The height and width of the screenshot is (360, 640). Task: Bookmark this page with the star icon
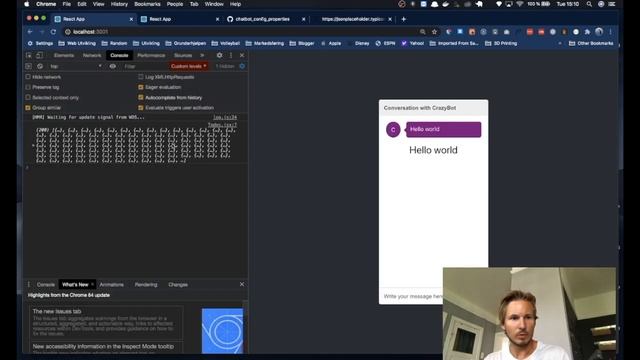click(434, 31)
